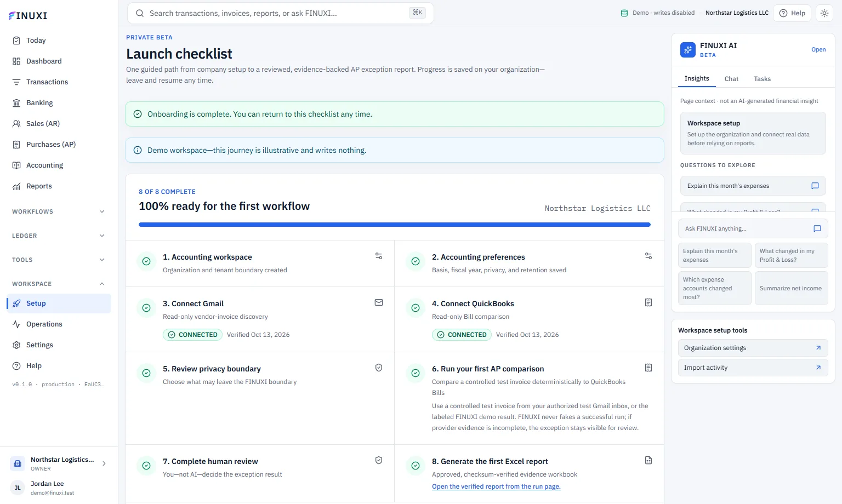Expand the WORKFLOWS sidebar section

59,211
